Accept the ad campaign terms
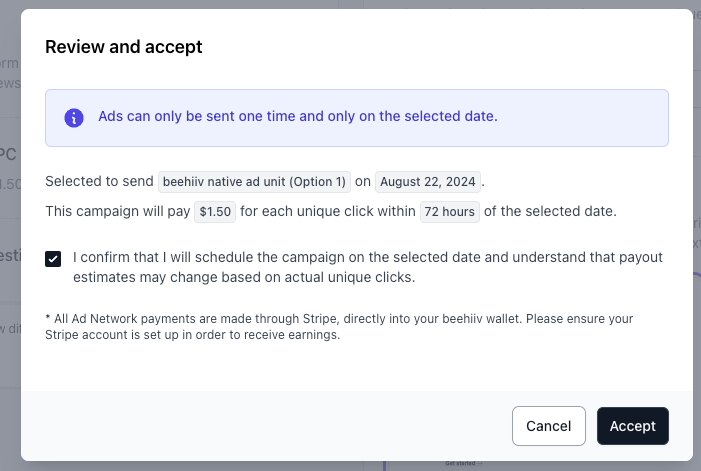 633,426
